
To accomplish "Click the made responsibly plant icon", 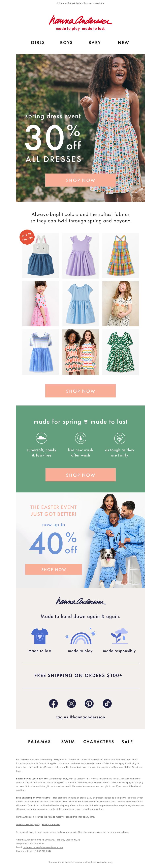I will pos(120,636).
